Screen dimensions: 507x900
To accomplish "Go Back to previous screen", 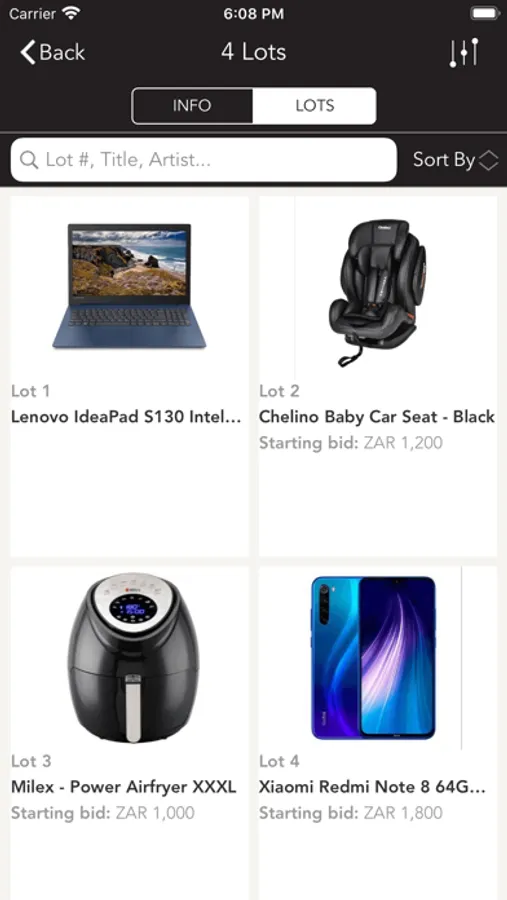I will (53, 52).
